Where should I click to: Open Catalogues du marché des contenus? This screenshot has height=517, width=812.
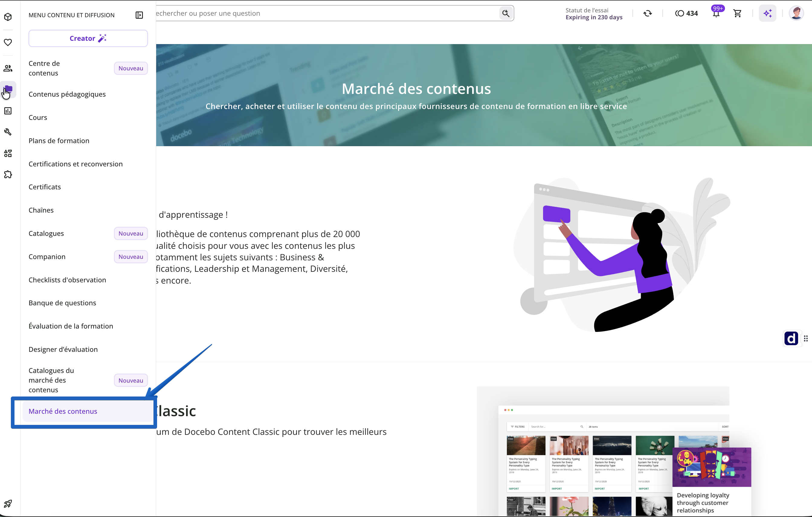[88, 380]
